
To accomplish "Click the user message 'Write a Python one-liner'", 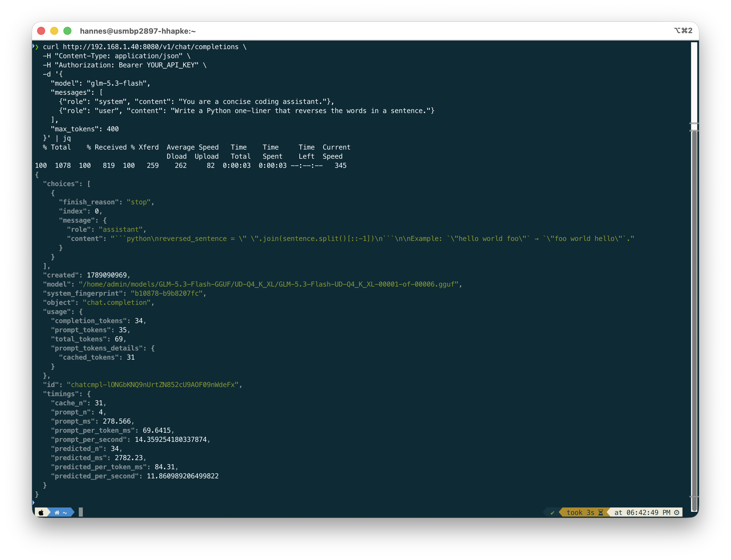I will click(x=221, y=111).
